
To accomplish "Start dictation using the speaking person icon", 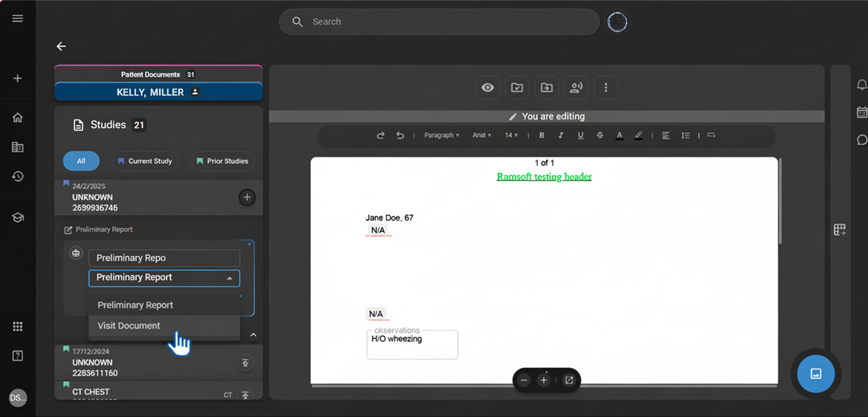I will [x=576, y=87].
